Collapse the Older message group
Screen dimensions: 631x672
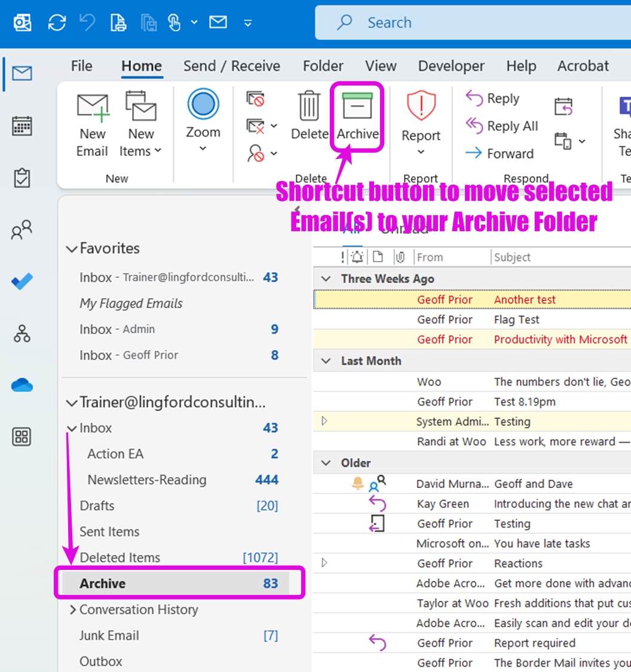pos(326,462)
